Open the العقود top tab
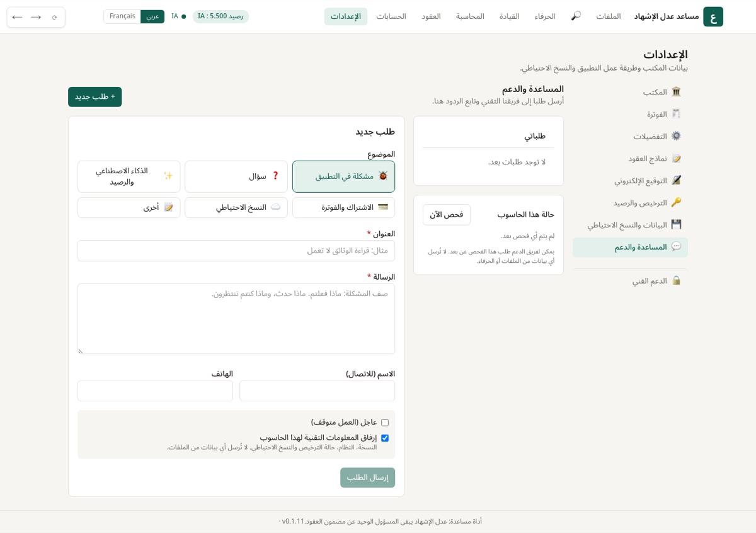Image resolution: width=756 pixels, height=533 pixels. 432,16
